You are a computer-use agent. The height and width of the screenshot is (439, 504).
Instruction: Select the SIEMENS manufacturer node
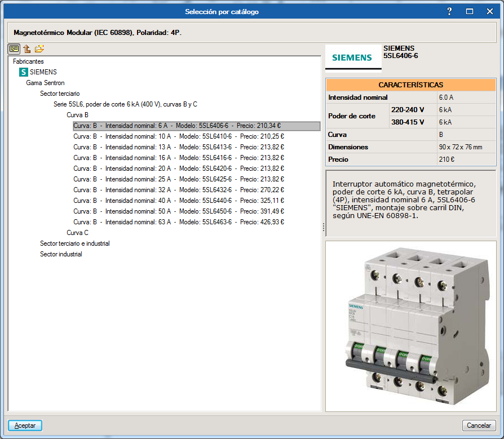click(43, 72)
